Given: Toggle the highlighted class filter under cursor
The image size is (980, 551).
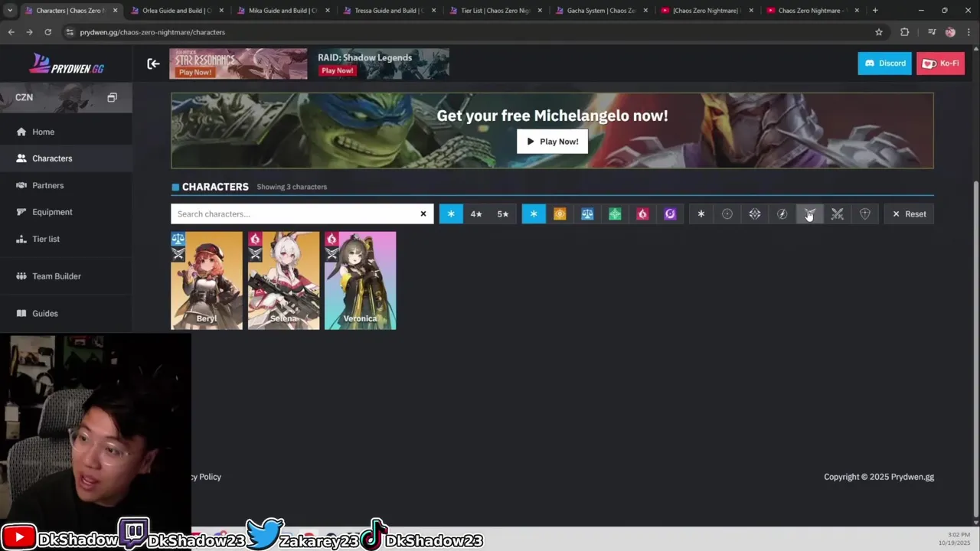Looking at the screenshot, I should pyautogui.click(x=809, y=214).
